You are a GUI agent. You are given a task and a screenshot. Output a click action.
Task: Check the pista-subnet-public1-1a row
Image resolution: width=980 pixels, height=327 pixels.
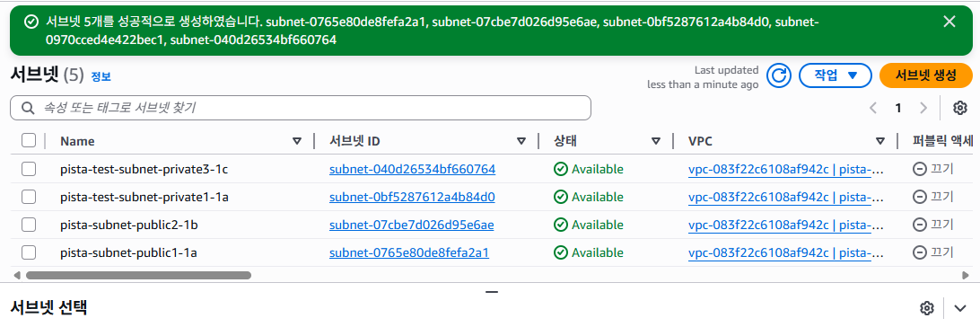[29, 252]
